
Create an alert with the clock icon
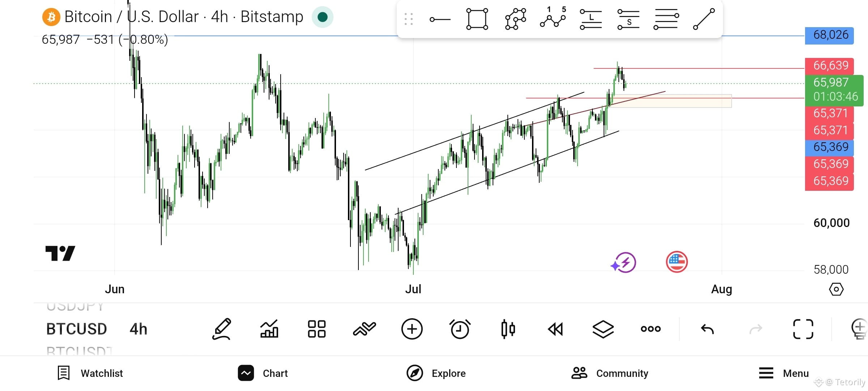pos(460,329)
